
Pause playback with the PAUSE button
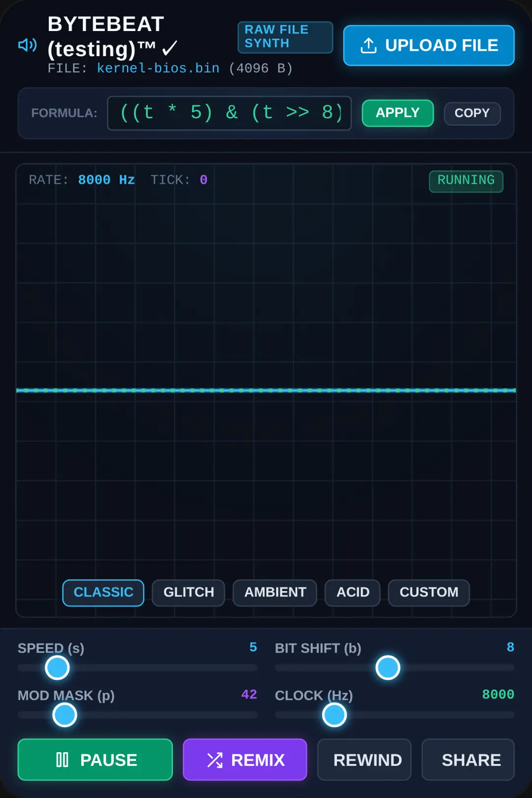(95, 760)
